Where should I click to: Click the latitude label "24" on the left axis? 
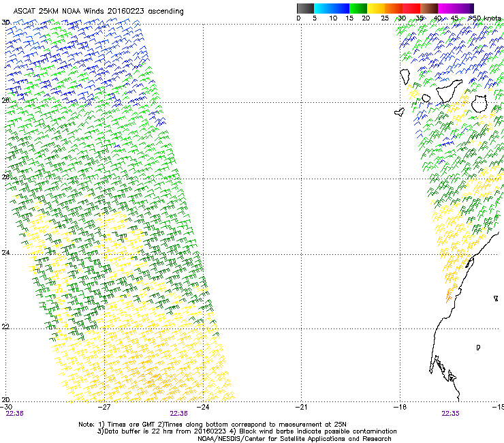(5, 253)
